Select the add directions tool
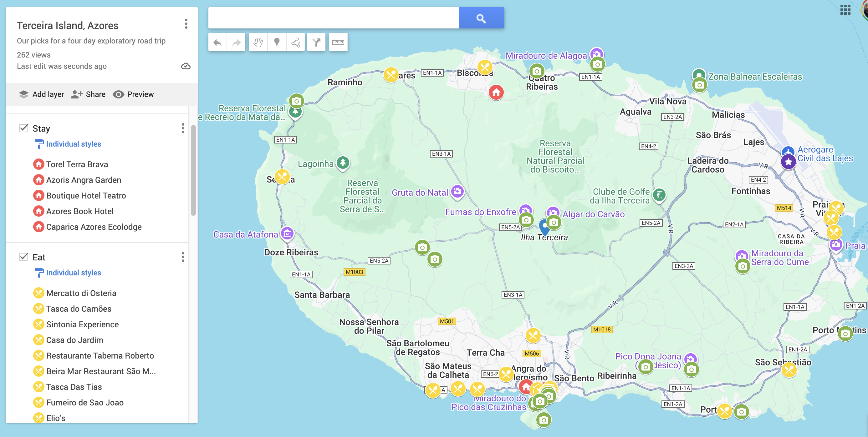The width and height of the screenshot is (868, 437). click(x=316, y=43)
